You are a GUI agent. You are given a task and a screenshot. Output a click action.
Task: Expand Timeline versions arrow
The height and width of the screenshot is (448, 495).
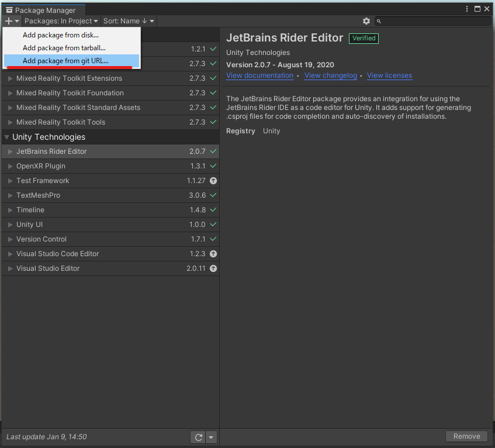coord(10,210)
